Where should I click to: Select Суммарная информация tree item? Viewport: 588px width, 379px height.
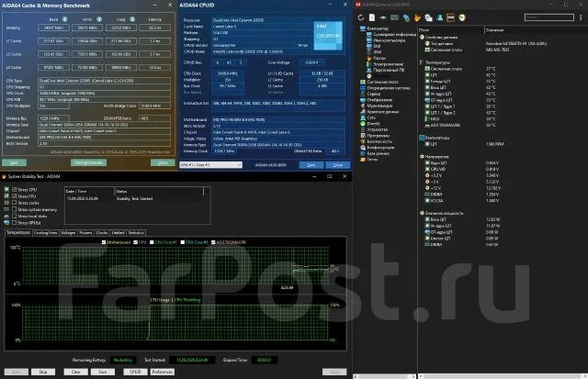394,35
